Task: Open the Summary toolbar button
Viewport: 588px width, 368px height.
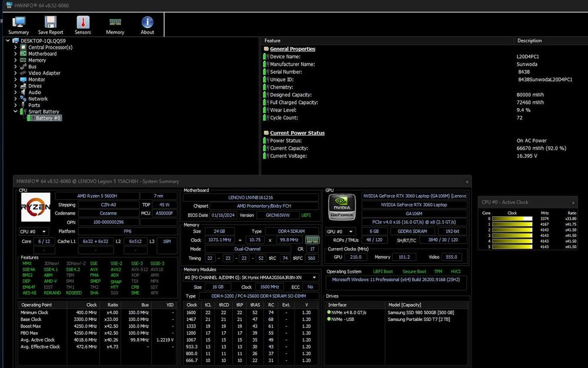Action: (18, 25)
